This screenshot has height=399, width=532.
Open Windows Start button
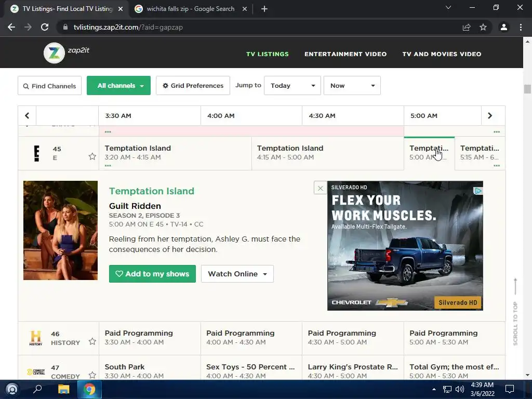pyautogui.click(x=12, y=389)
